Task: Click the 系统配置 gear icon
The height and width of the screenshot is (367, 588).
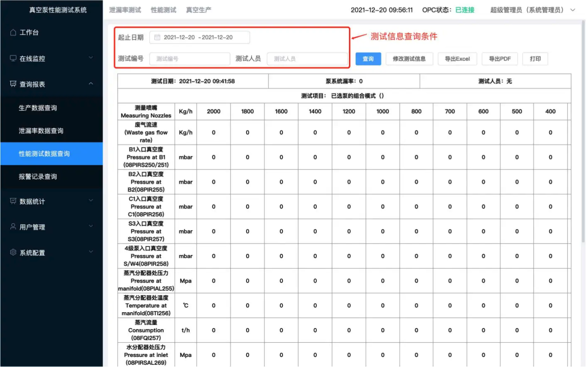Action: [x=13, y=252]
